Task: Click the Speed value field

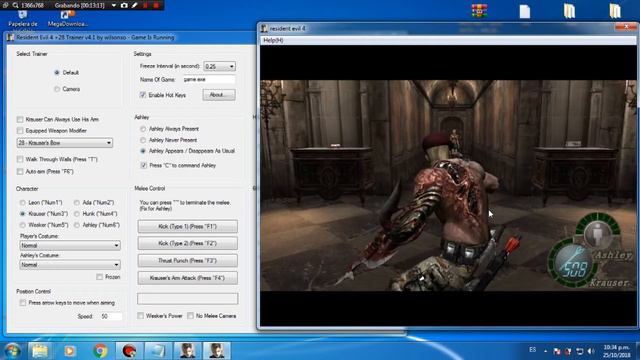Action: click(111, 316)
